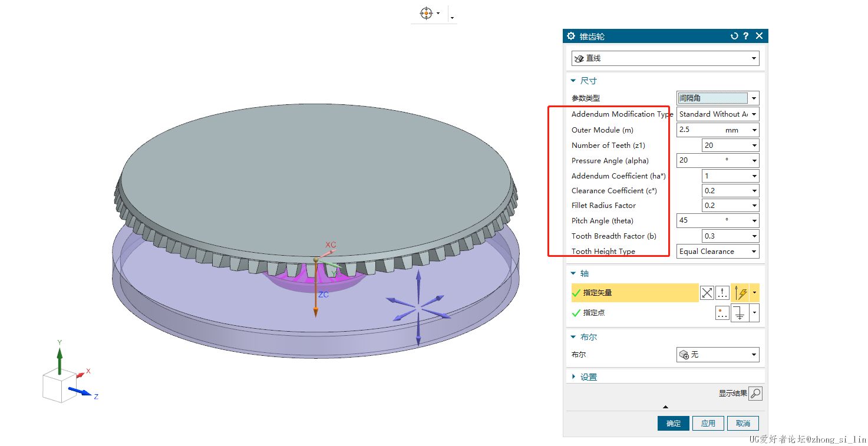
Task: Open Addendum Coefficient options arrow
Action: 754,176
